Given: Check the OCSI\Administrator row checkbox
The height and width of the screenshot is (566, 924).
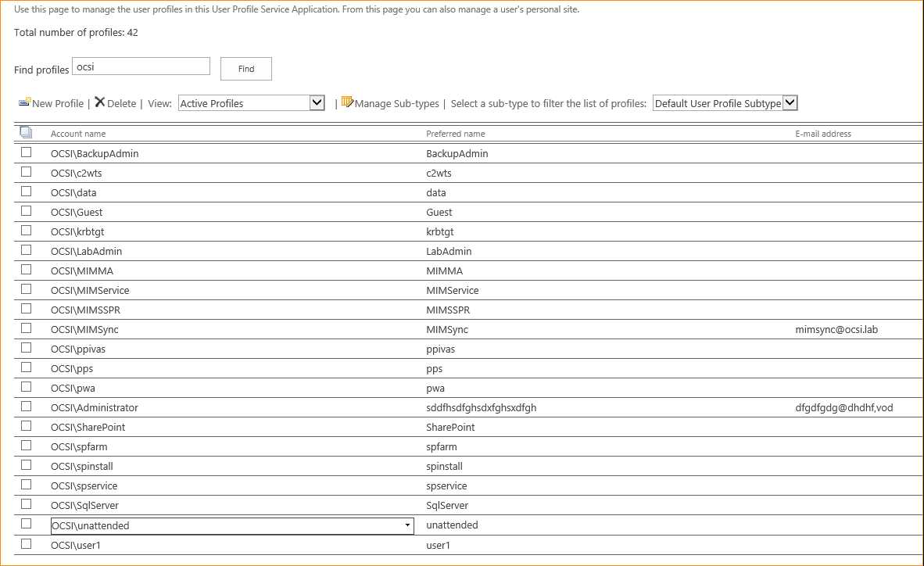Looking at the screenshot, I should pyautogui.click(x=26, y=407).
